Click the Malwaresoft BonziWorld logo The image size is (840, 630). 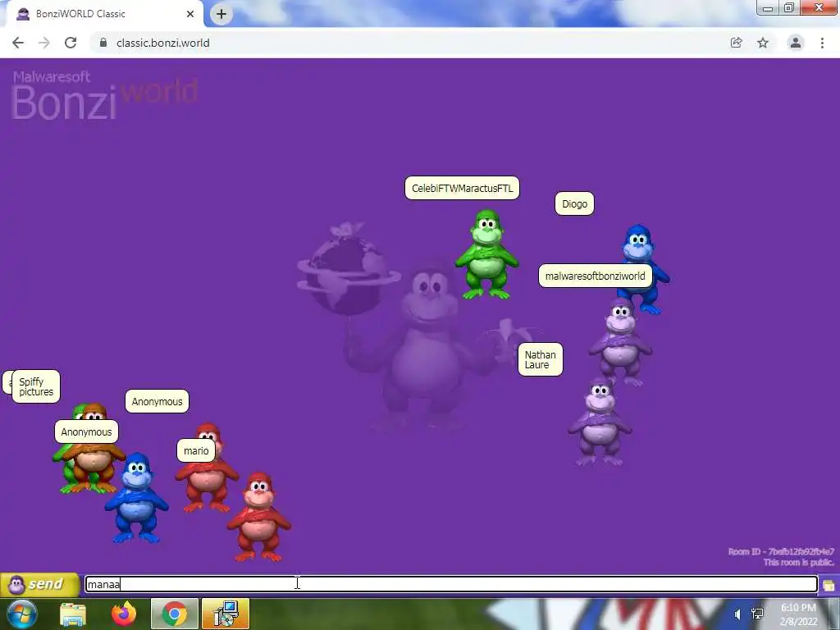click(x=105, y=95)
